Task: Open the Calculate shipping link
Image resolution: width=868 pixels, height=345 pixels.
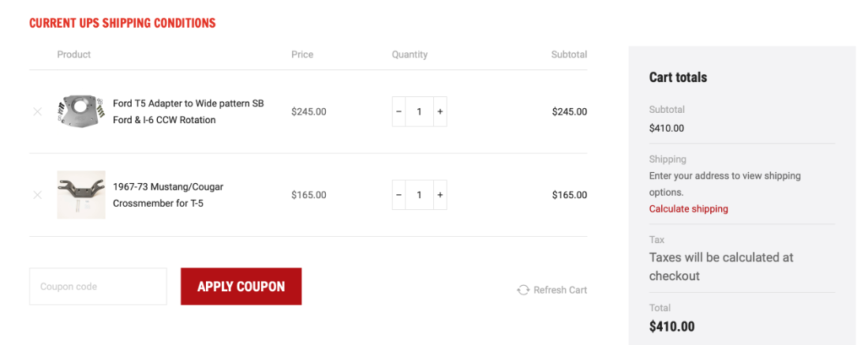Action: point(689,208)
